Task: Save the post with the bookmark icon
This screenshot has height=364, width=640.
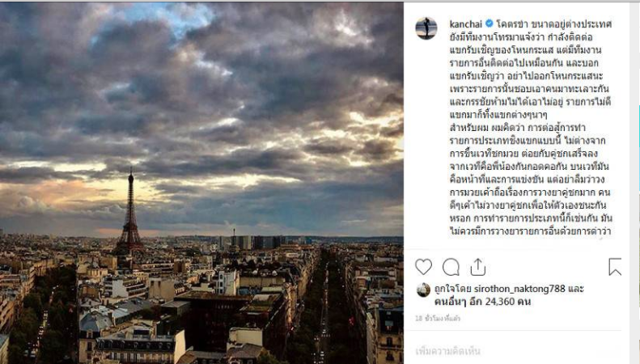Action: tap(615, 267)
